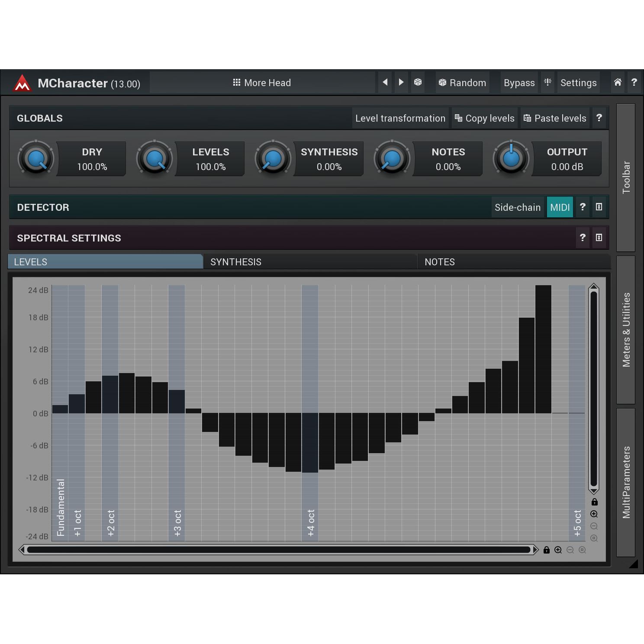Viewport: 644px width, 644px height.
Task: Click the Copy levels button
Action: click(x=485, y=118)
